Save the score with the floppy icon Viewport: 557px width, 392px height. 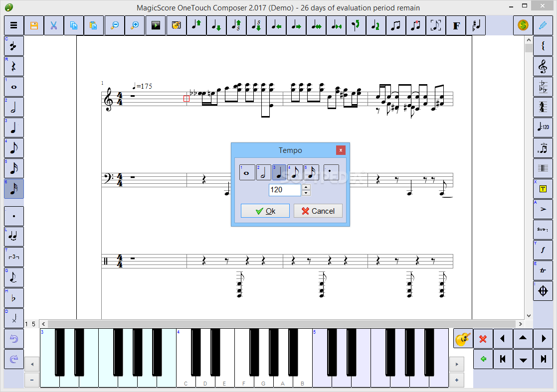[34, 25]
